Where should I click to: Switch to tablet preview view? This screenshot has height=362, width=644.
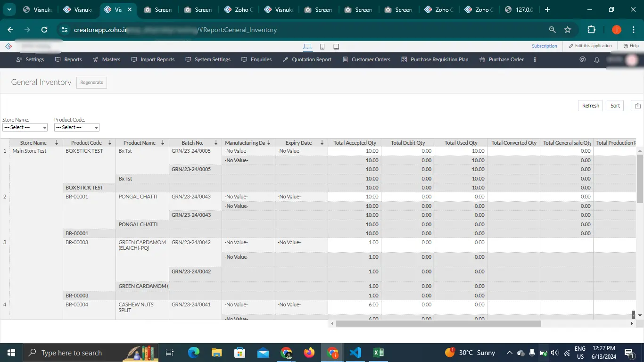[336, 46]
